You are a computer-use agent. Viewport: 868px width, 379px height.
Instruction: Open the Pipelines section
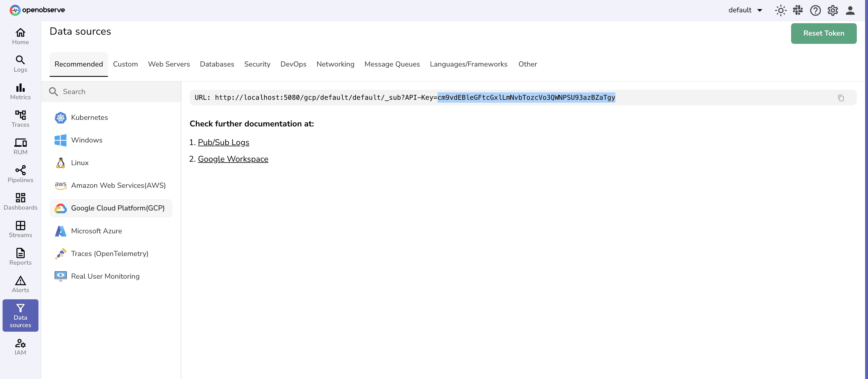point(20,174)
